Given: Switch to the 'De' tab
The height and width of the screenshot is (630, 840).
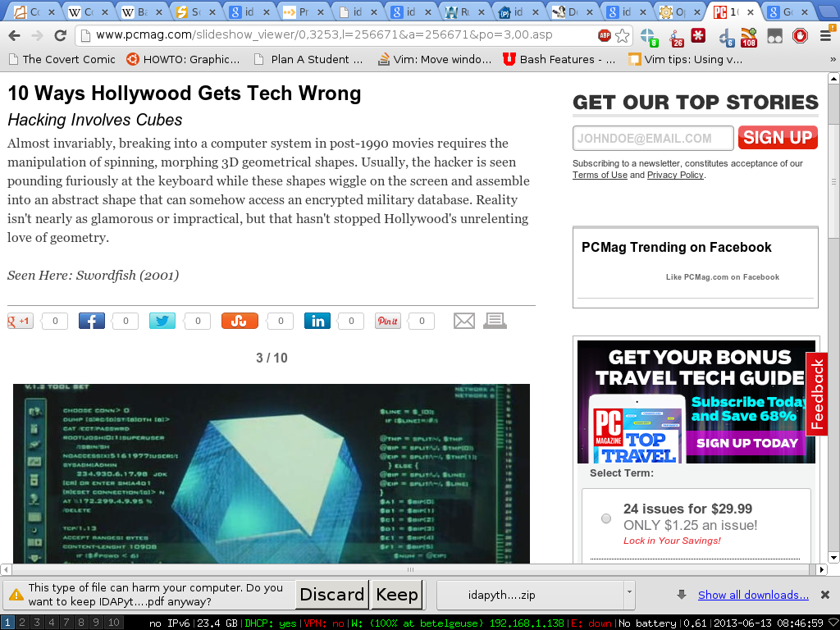Looking at the screenshot, I should [x=572, y=11].
